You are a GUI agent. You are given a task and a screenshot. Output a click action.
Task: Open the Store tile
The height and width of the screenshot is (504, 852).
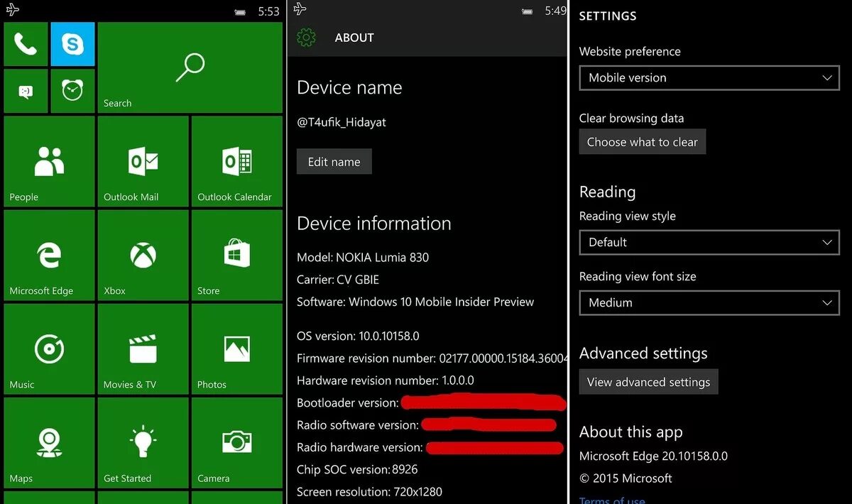click(x=237, y=255)
